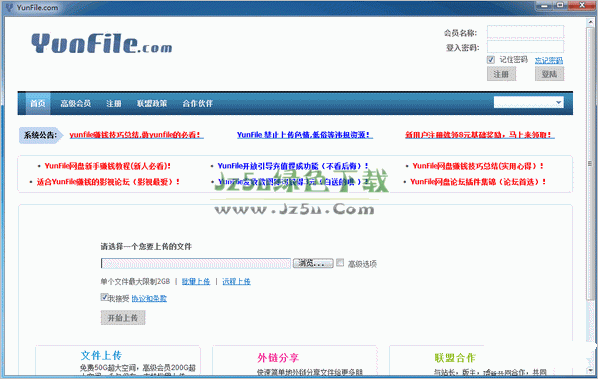Open the 协议和条款 link
Viewport: 598px width, 379px height.
pyautogui.click(x=149, y=298)
